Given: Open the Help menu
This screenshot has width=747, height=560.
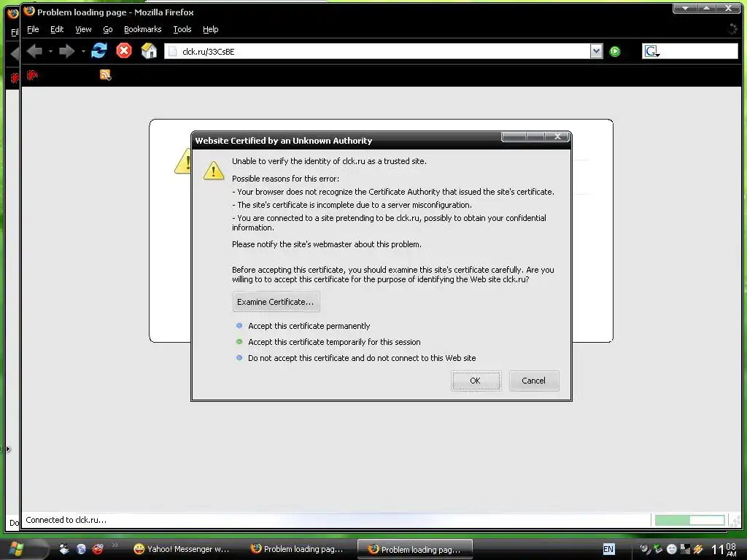Looking at the screenshot, I should click(x=211, y=29).
